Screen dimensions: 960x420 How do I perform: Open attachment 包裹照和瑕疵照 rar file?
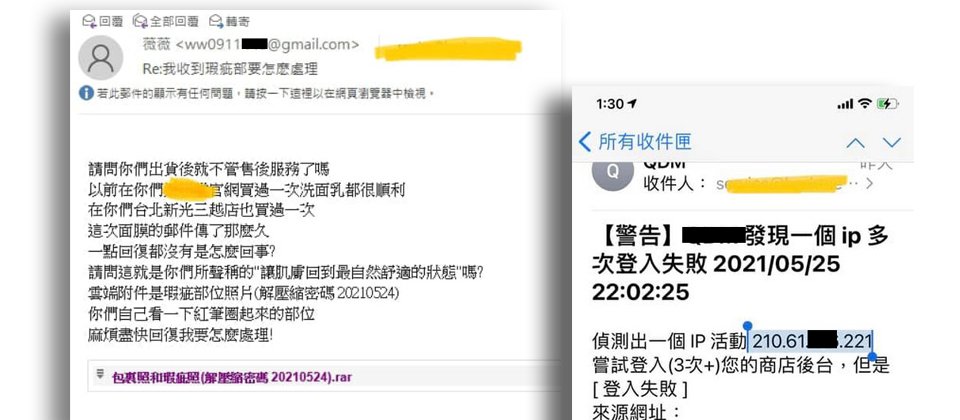(x=232, y=377)
